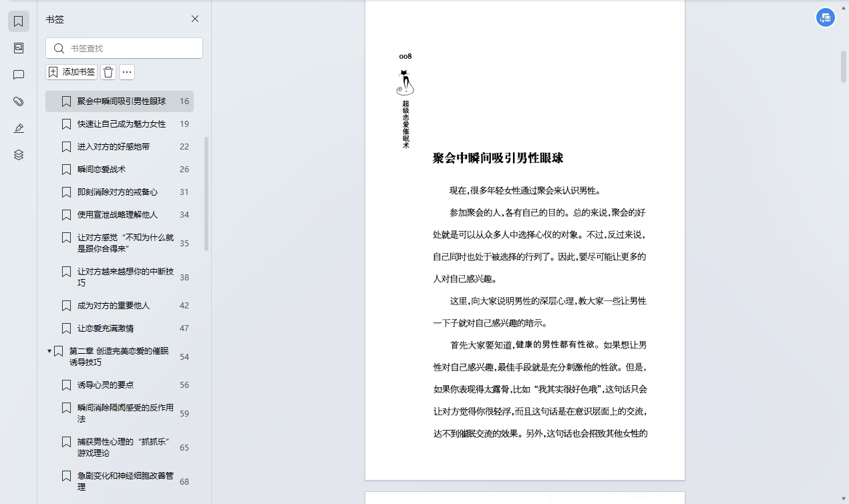Select bookmark 聚会中瞬间吸引男性眼球
849x504 pixels.
(120, 101)
